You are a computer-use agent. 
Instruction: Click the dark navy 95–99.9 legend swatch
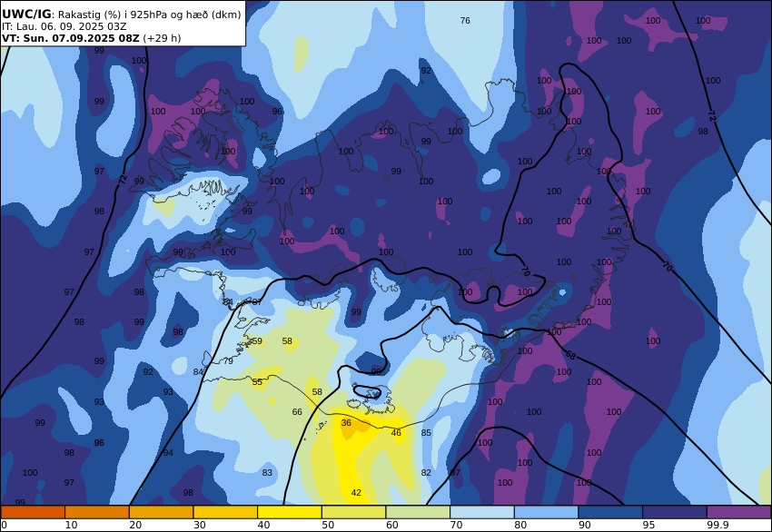click(x=675, y=512)
